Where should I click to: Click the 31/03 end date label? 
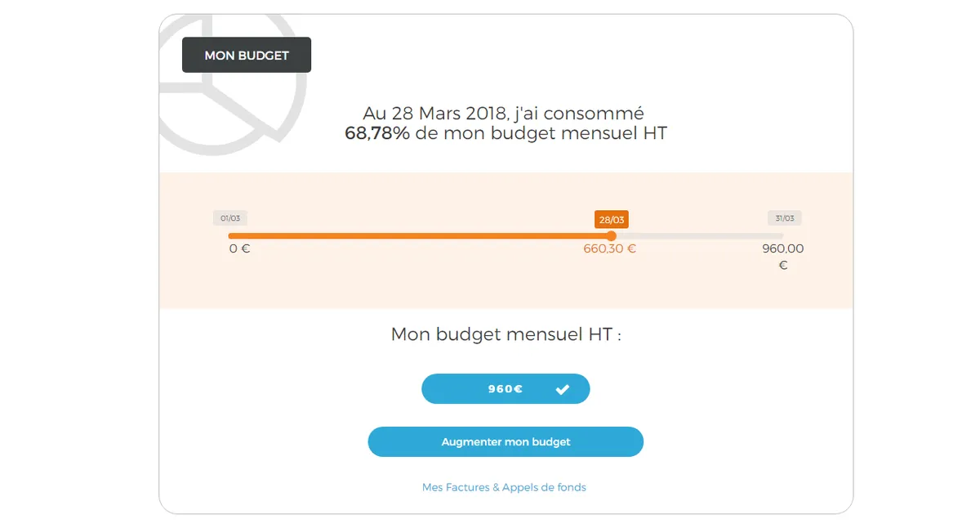(784, 218)
